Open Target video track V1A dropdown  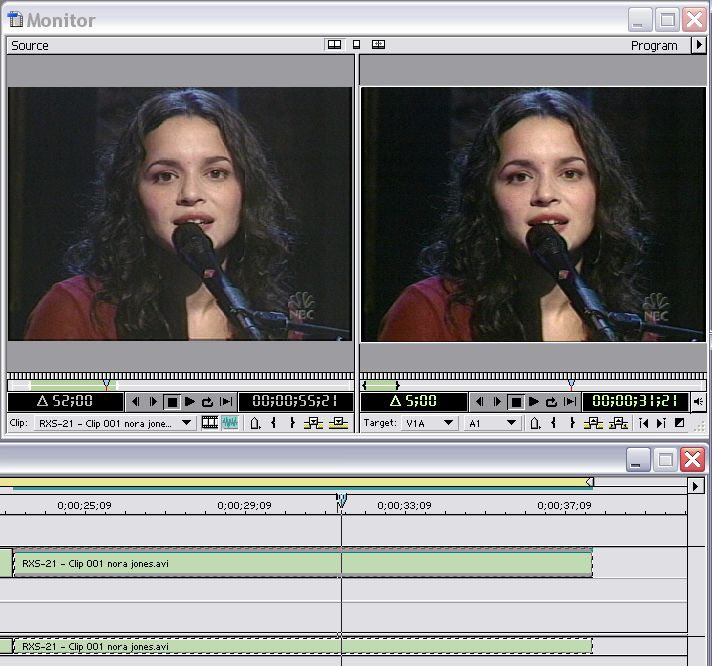[x=429, y=424]
